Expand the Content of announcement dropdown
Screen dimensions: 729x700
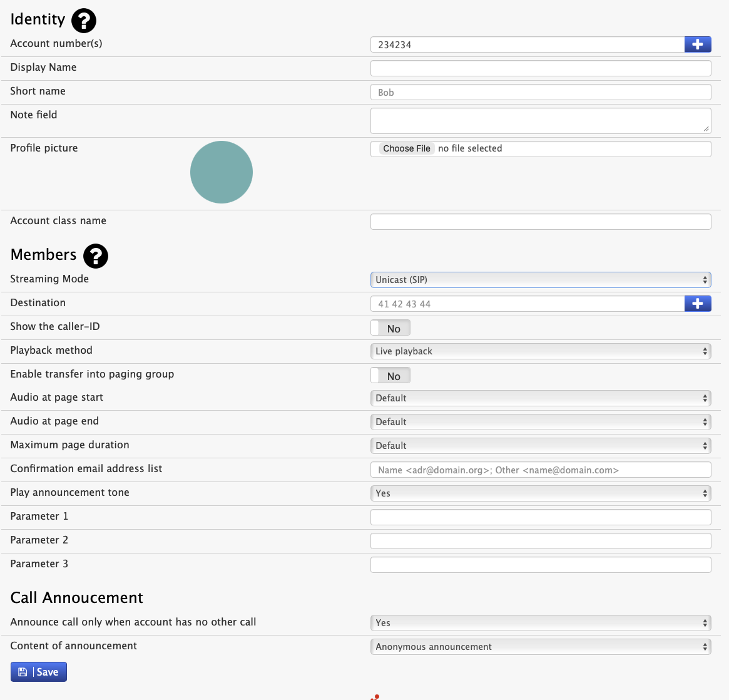[541, 647]
